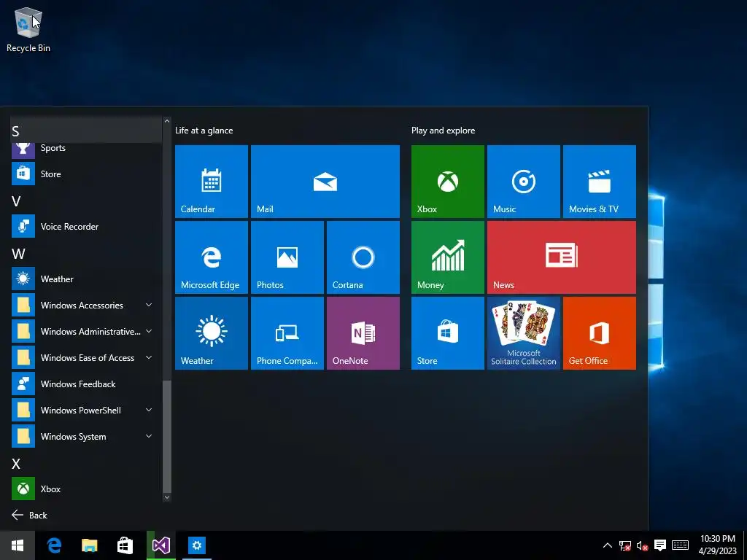747x560 pixels.
Task: Click the letter X section header
Action: [x=16, y=463]
